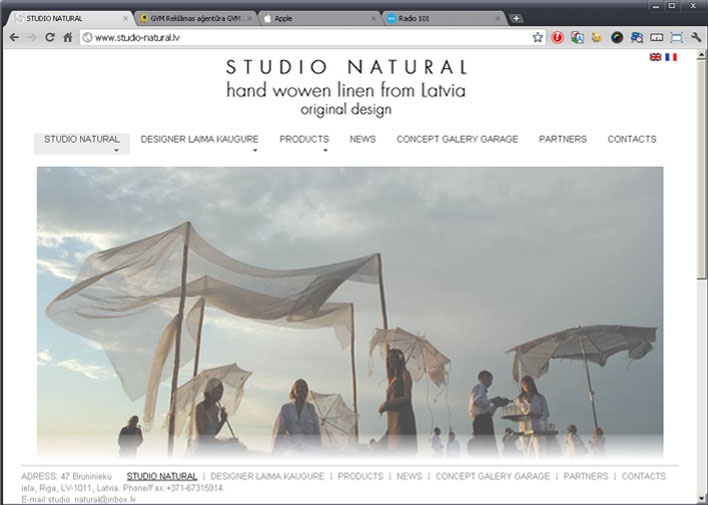Viewport: 708px width, 505px height.
Task: Switch to the Apple tab
Action: [320, 19]
